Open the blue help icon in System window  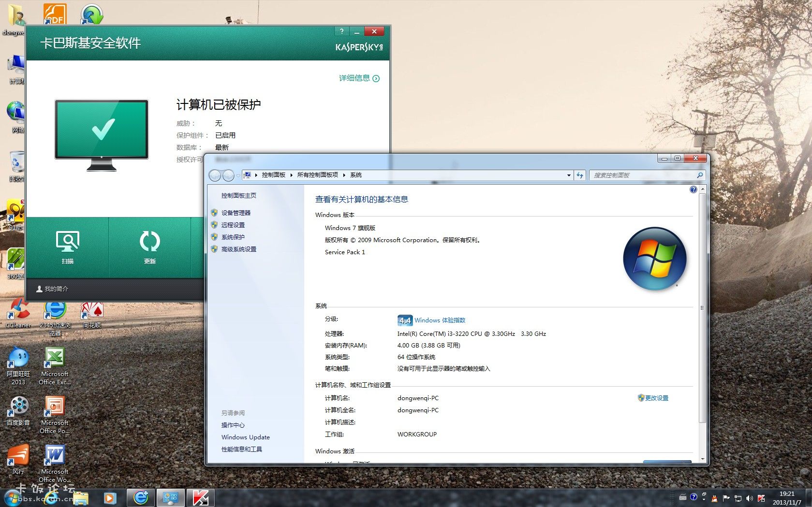[x=693, y=189]
